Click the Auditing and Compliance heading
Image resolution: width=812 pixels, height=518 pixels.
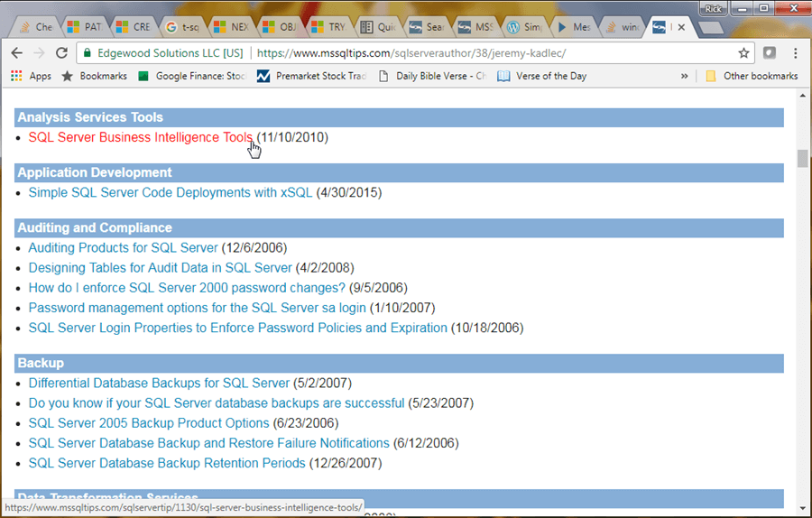click(95, 228)
